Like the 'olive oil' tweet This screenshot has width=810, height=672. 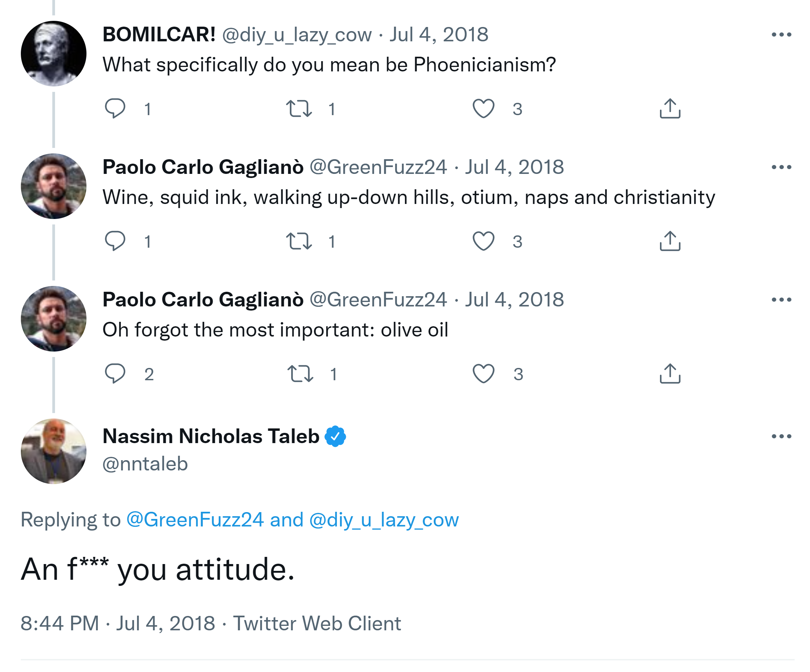click(x=483, y=374)
